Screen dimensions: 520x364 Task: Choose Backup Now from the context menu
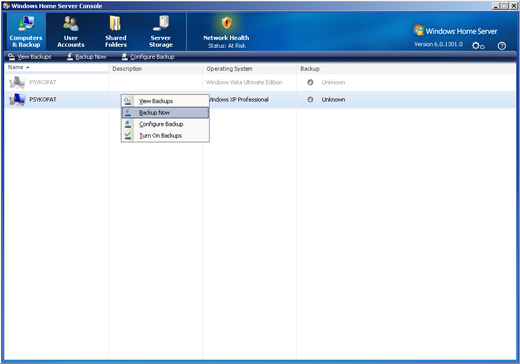(x=165, y=113)
